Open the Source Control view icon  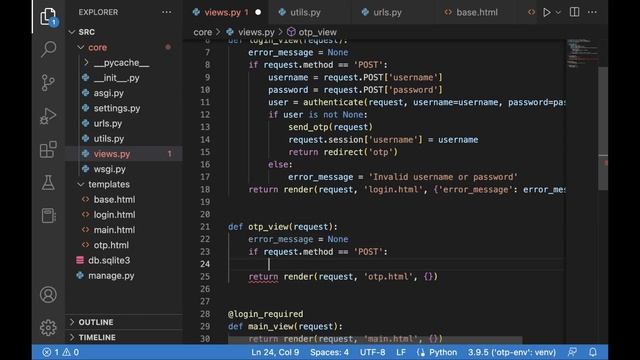[48, 82]
